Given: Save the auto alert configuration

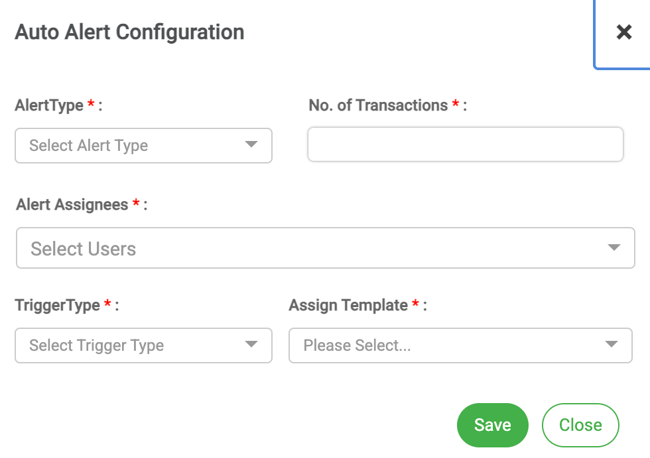Looking at the screenshot, I should [x=492, y=425].
